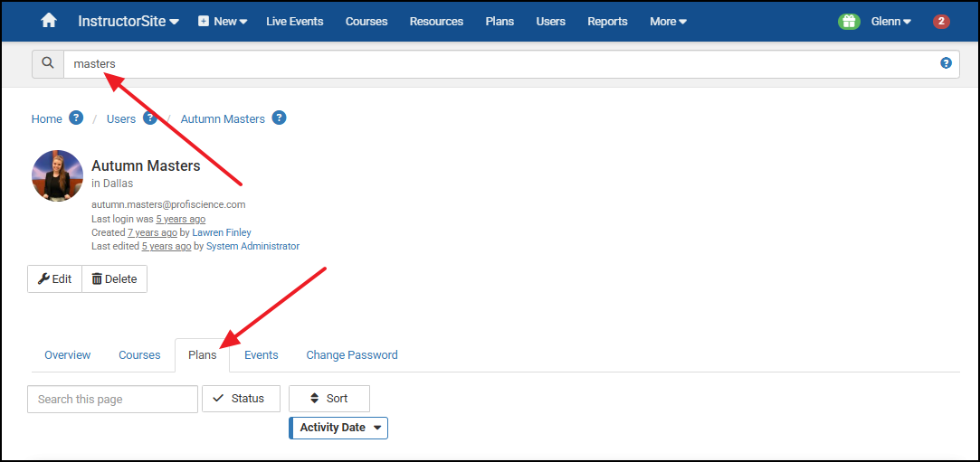
Task: Open Courses in top navigation
Action: (366, 21)
